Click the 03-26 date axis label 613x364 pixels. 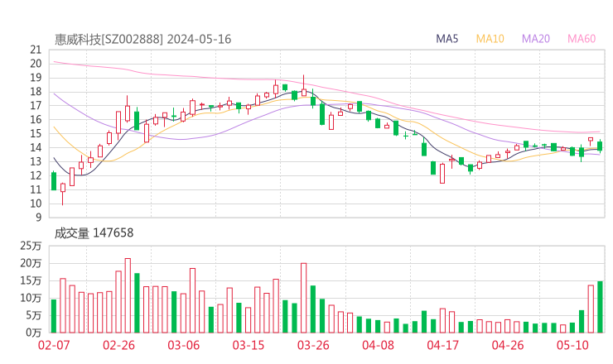(313, 345)
